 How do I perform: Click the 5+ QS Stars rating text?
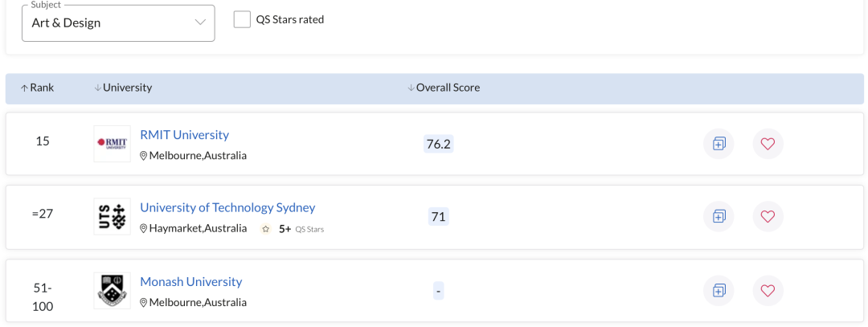pos(301,228)
